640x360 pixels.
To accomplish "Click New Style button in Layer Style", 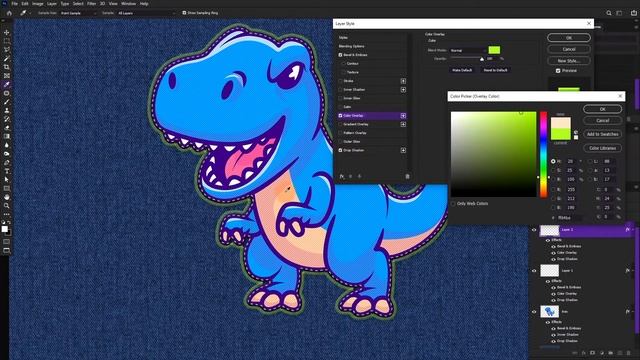I will click(569, 60).
